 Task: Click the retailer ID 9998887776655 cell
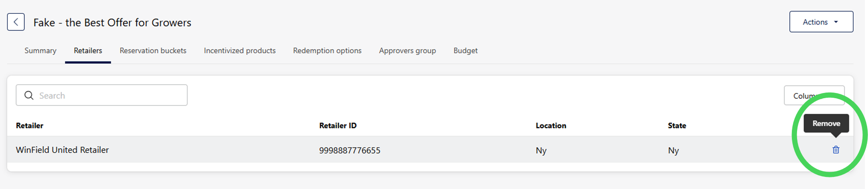(x=349, y=151)
